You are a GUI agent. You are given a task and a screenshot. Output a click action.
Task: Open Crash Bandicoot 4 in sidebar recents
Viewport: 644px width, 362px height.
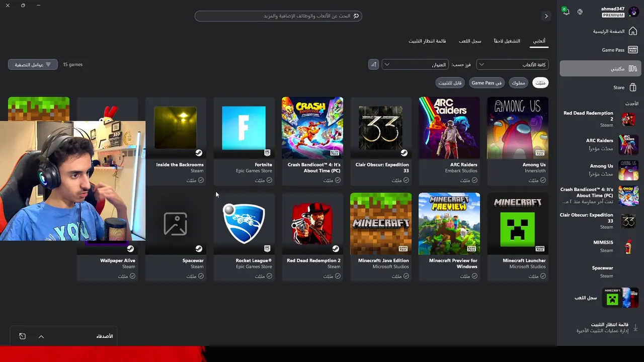point(600,196)
